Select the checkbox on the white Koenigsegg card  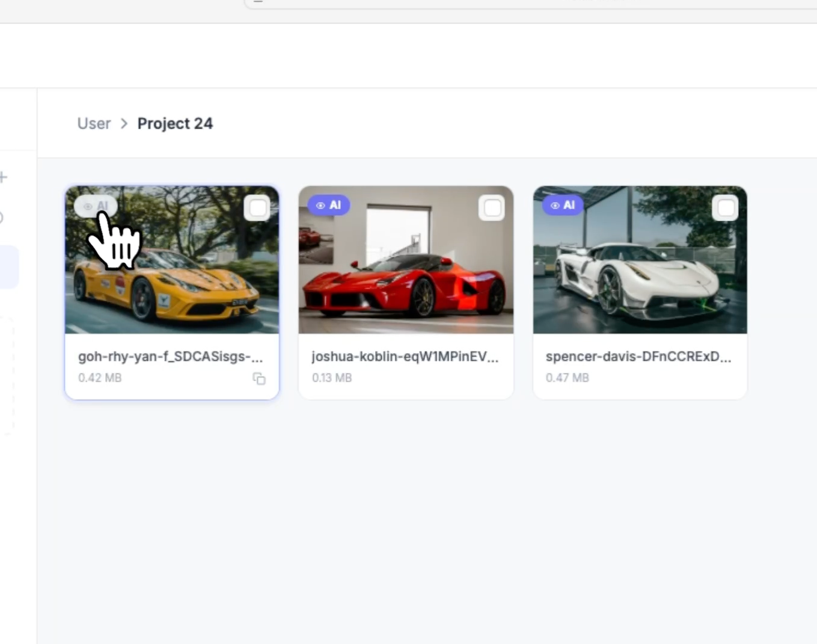[x=725, y=207]
